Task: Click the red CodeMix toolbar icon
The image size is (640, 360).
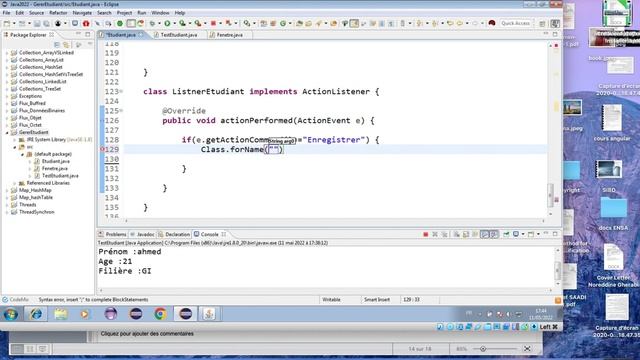Action: click(x=86, y=24)
